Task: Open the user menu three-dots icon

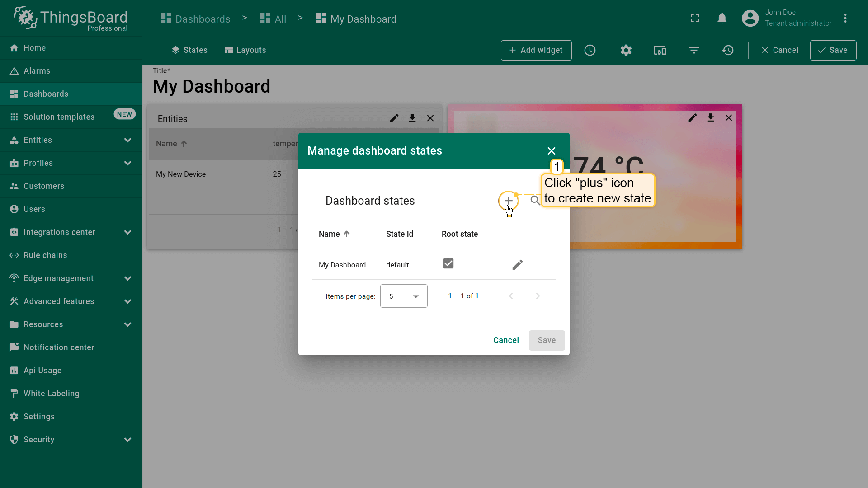Action: (x=845, y=19)
